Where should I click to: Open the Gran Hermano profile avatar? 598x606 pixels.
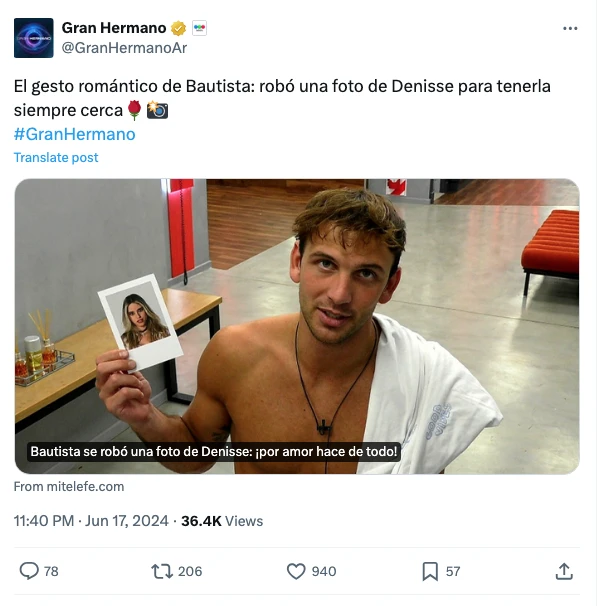(34, 38)
